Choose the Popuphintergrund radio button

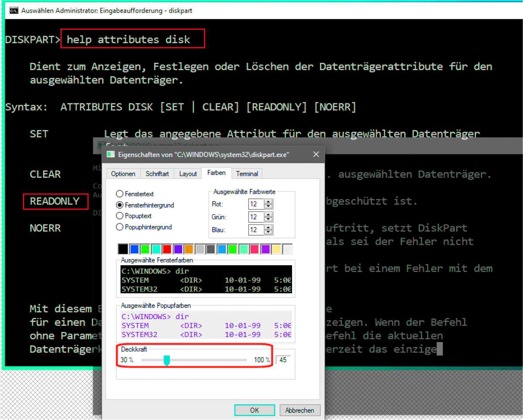pos(119,227)
